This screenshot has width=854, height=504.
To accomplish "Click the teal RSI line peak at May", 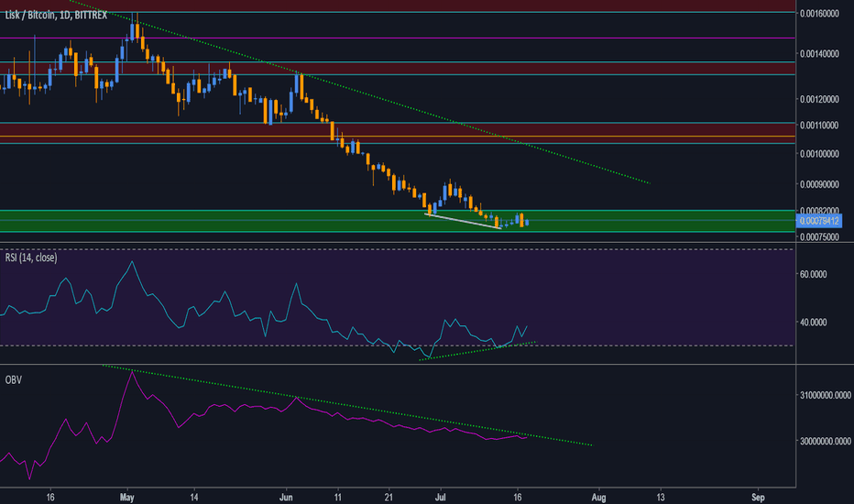I will click(132, 262).
